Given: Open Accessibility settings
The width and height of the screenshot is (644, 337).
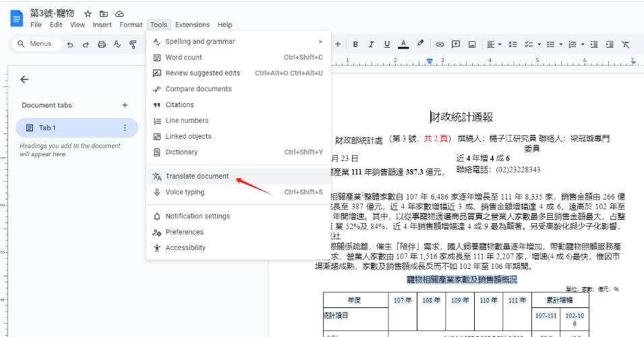Looking at the screenshot, I should (x=238, y=248).
